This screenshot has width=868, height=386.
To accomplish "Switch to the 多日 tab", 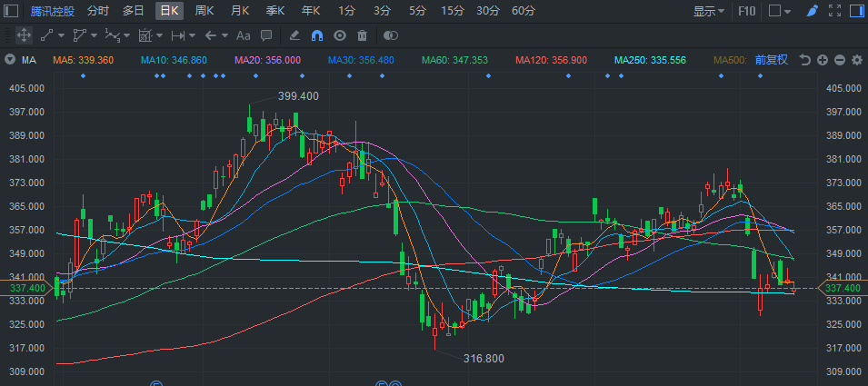I will click(134, 11).
